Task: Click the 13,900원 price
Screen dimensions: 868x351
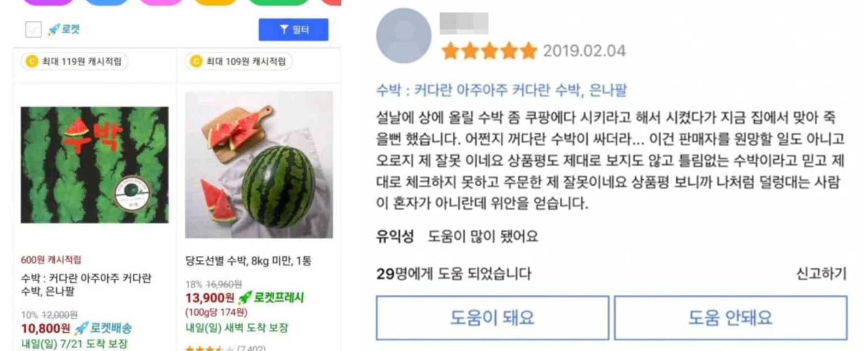Action: coord(210,297)
